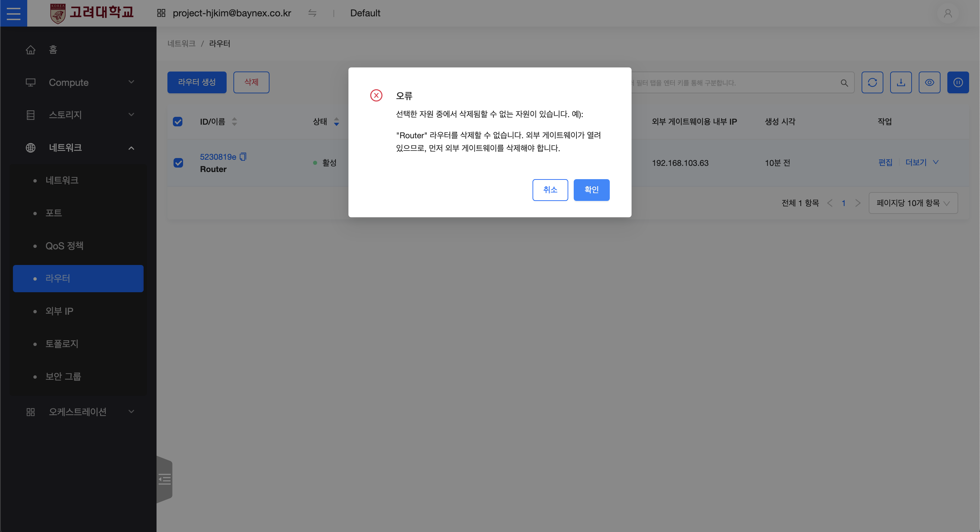The width and height of the screenshot is (980, 532).
Task: Go to the previous page arrow
Action: click(x=830, y=203)
